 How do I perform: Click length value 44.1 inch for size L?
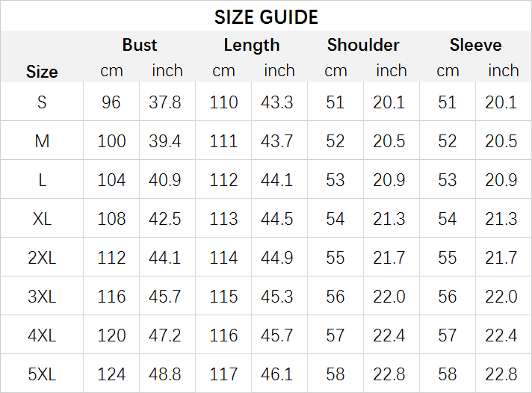[x=277, y=180]
